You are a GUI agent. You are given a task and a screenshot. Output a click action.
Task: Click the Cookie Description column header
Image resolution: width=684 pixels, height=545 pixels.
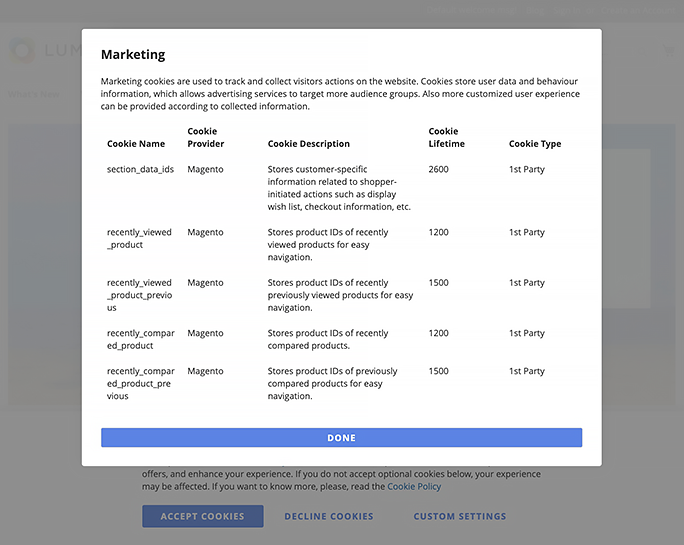(x=308, y=144)
